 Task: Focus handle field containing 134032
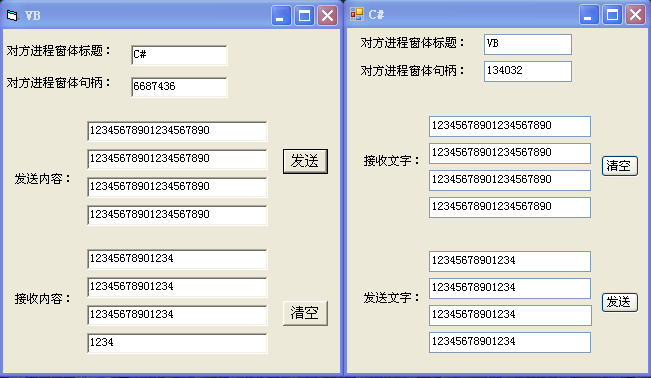pos(528,71)
